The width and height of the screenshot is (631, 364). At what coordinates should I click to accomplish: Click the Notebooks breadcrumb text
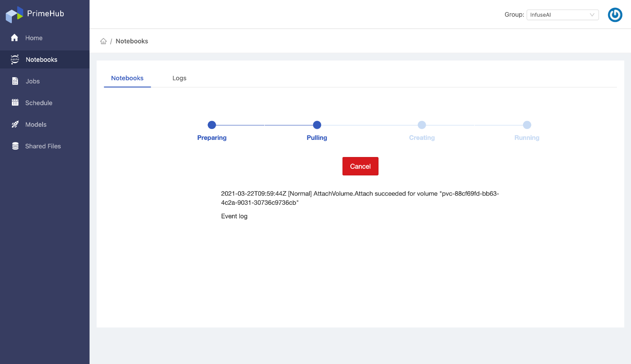[x=132, y=41]
